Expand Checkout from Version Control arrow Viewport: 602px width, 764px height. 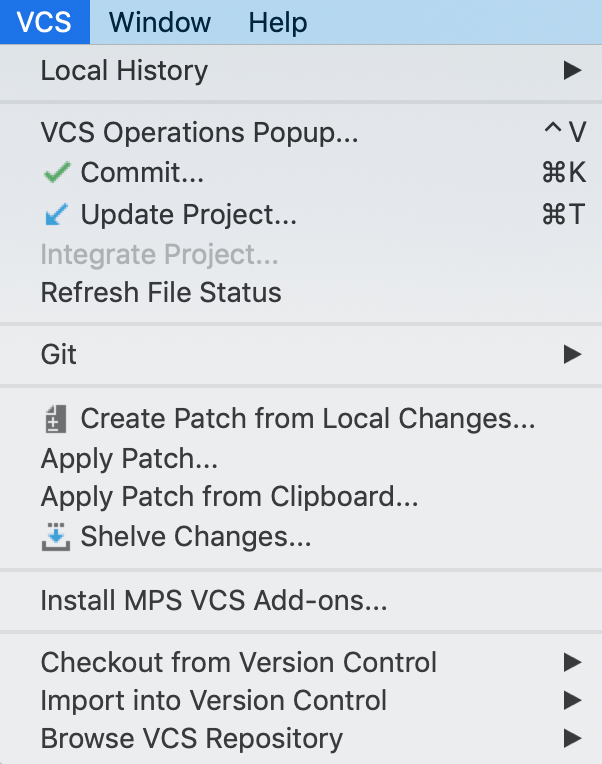click(572, 662)
